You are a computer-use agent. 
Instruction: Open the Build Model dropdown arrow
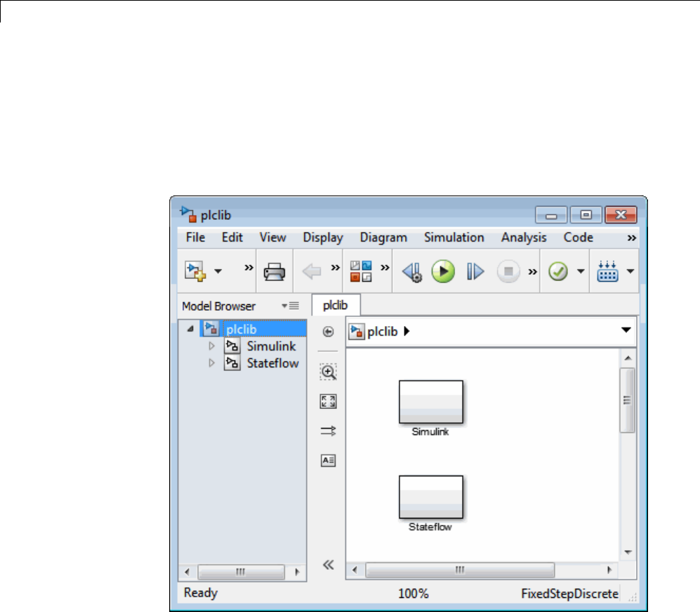click(630, 271)
